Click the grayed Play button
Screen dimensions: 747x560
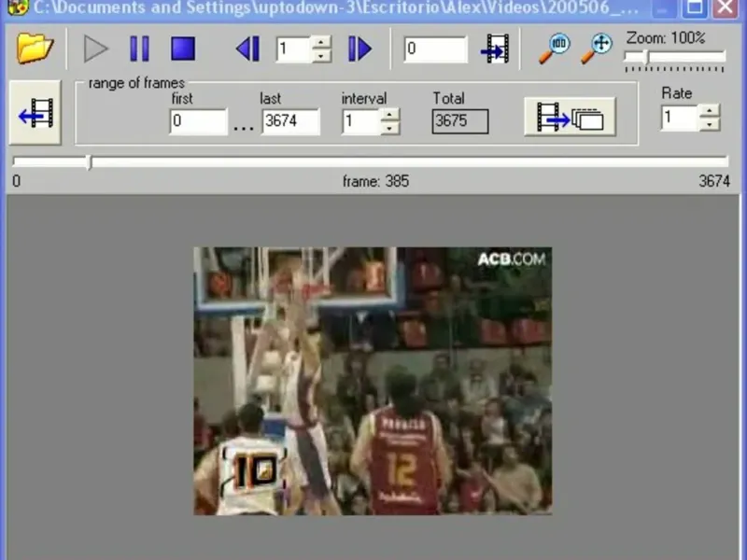96,49
